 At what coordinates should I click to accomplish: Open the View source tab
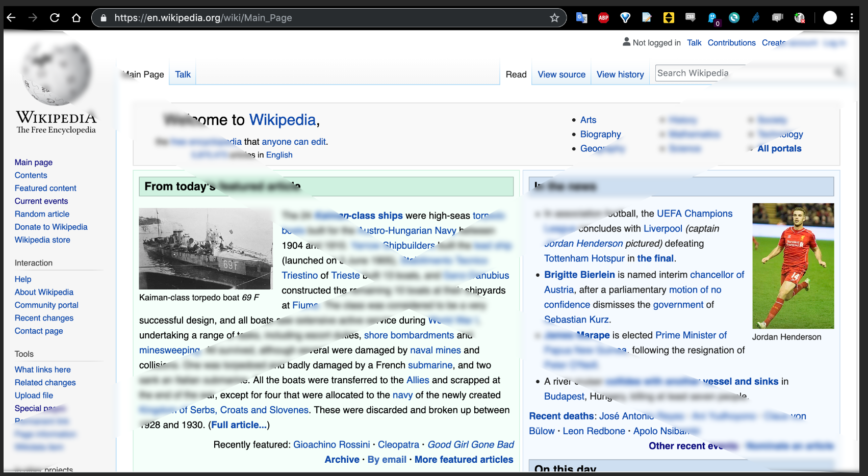pos(561,74)
